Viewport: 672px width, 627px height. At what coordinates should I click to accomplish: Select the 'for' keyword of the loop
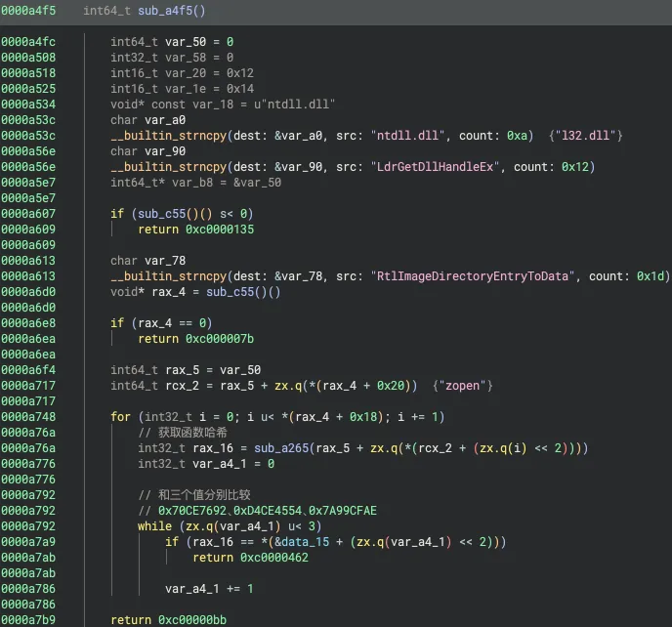tap(120, 417)
